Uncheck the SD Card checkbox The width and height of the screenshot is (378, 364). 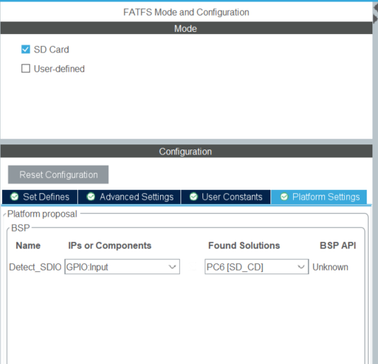point(26,50)
